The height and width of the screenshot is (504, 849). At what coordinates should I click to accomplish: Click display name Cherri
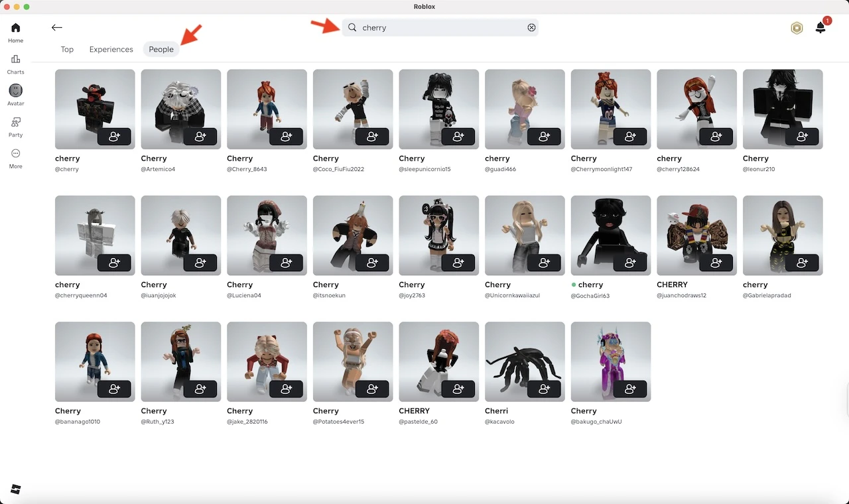click(x=497, y=411)
